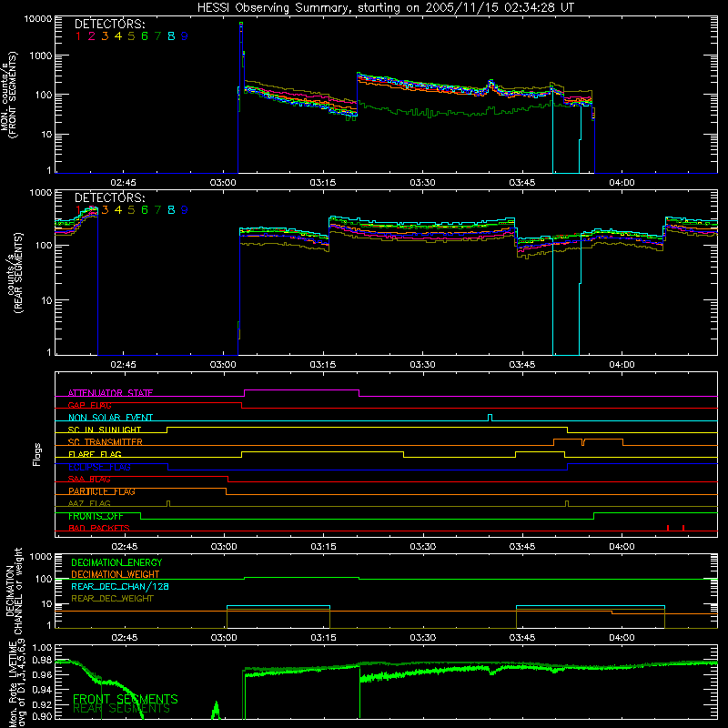The height and width of the screenshot is (728, 728).
Task: Click the DECIMATION_WEIGHT legend label
Action: 116,575
